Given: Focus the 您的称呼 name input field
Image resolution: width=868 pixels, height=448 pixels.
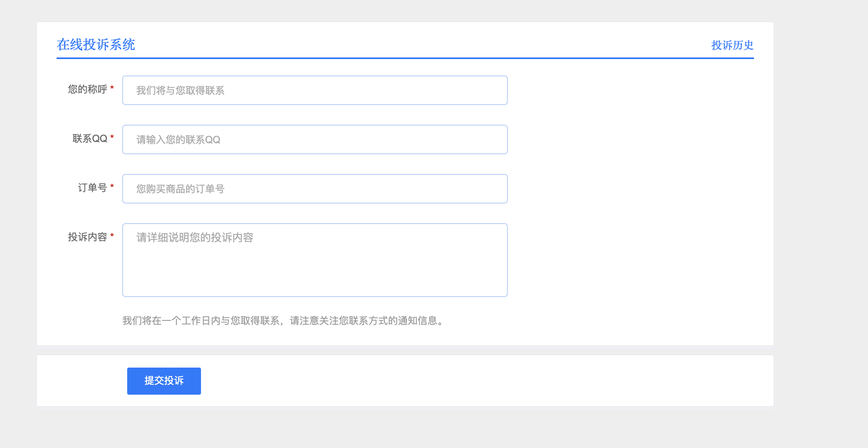Looking at the screenshot, I should (x=315, y=90).
